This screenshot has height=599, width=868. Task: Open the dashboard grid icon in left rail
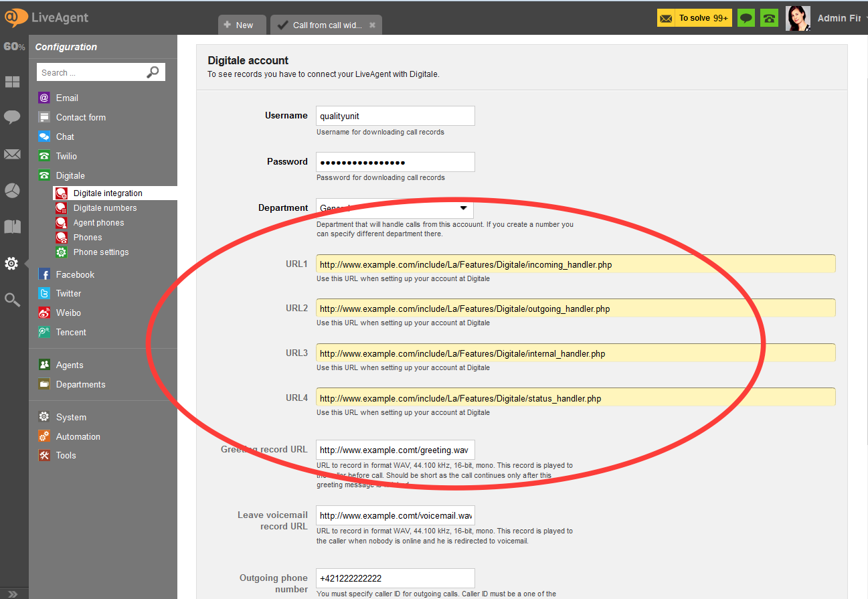12,82
